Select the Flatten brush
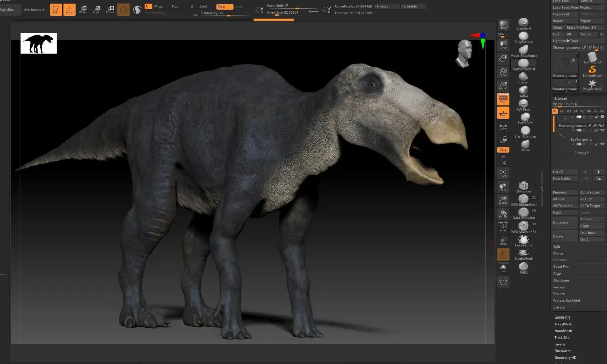 pyautogui.click(x=524, y=78)
